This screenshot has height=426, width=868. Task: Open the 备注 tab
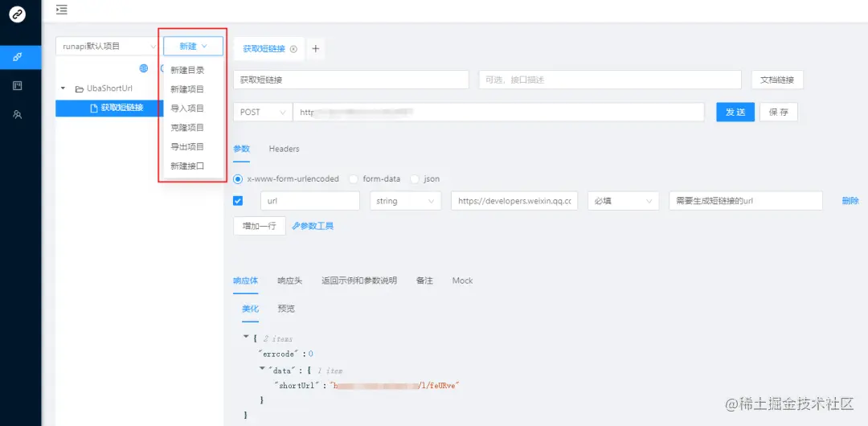pyautogui.click(x=424, y=281)
